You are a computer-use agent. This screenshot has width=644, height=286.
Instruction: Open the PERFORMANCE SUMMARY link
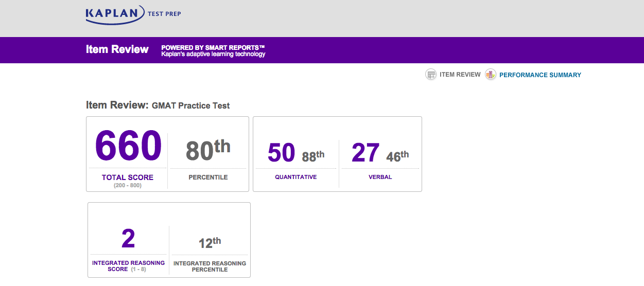pos(540,75)
